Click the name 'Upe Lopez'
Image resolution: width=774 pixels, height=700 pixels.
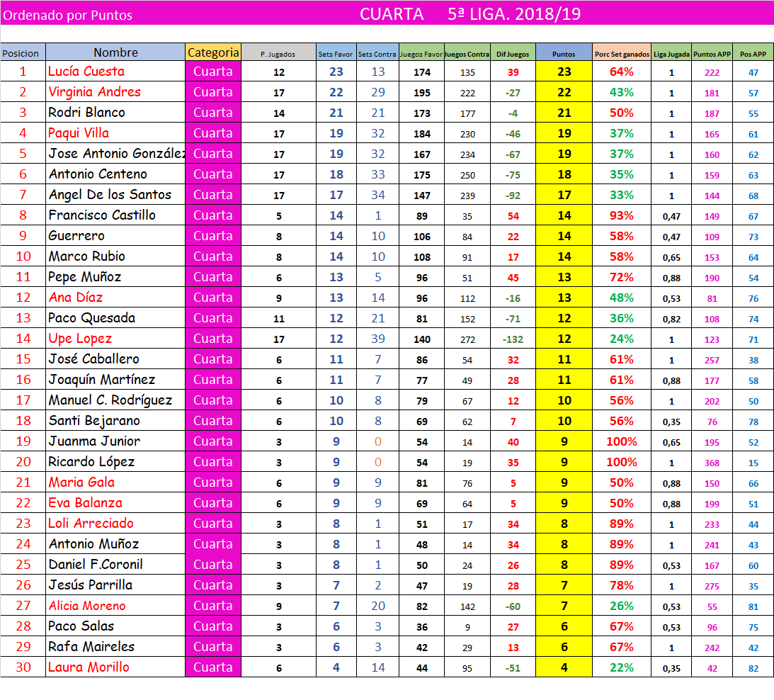(80, 339)
